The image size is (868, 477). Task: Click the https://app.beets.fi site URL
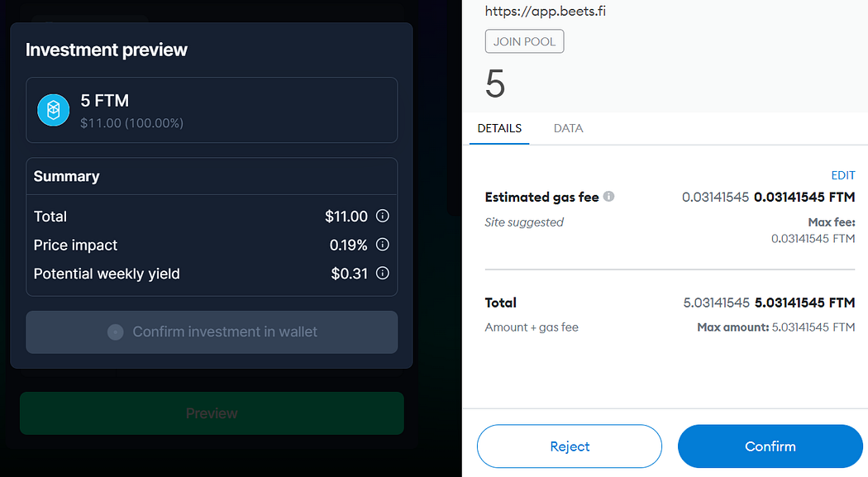click(x=546, y=12)
